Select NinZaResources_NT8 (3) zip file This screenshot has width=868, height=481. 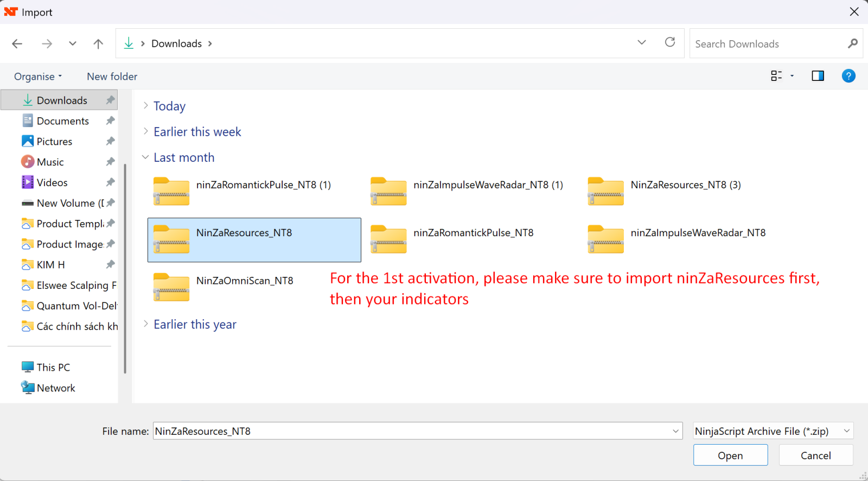click(688, 192)
